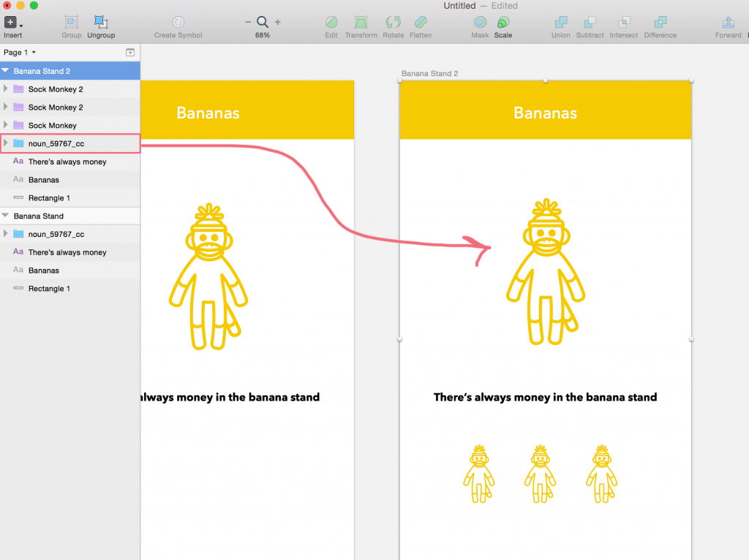Select the Scale tool
This screenshot has width=749, height=560.
[503, 23]
